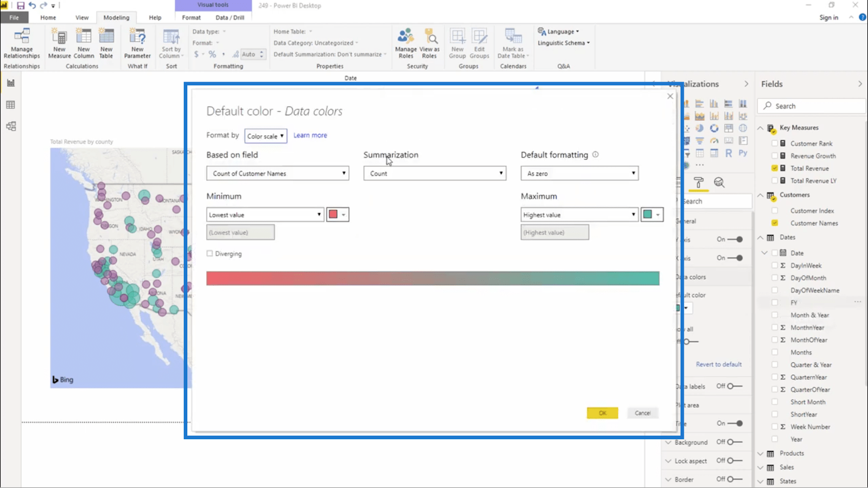Image resolution: width=868 pixels, height=488 pixels.
Task: Toggle the Background switch
Action: click(x=735, y=442)
